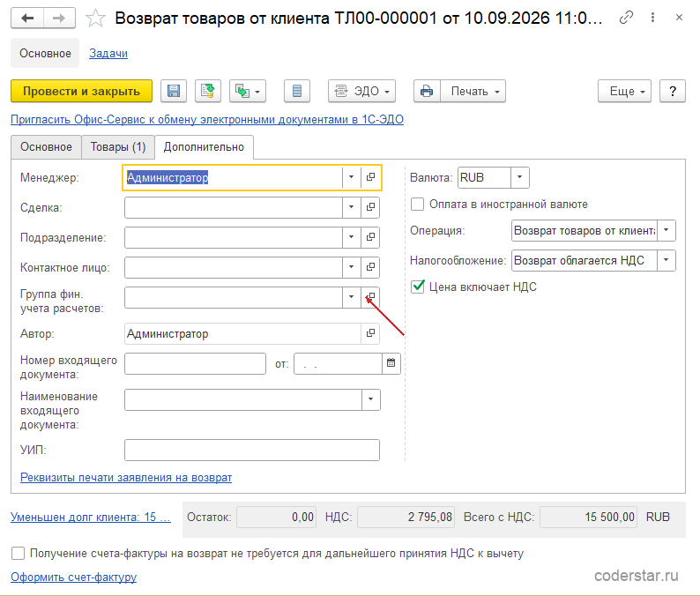Copy link to document with chain icon
The image size is (700, 596).
coord(626,18)
